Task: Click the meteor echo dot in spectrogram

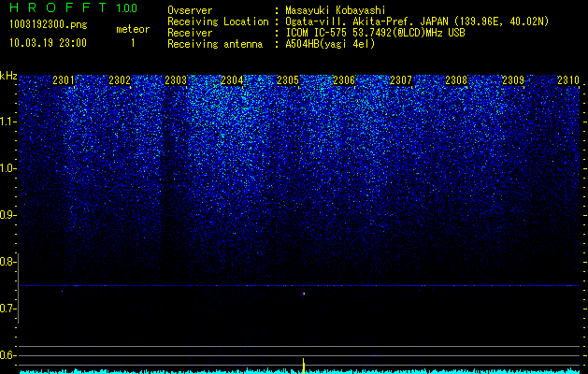Action: click(304, 294)
